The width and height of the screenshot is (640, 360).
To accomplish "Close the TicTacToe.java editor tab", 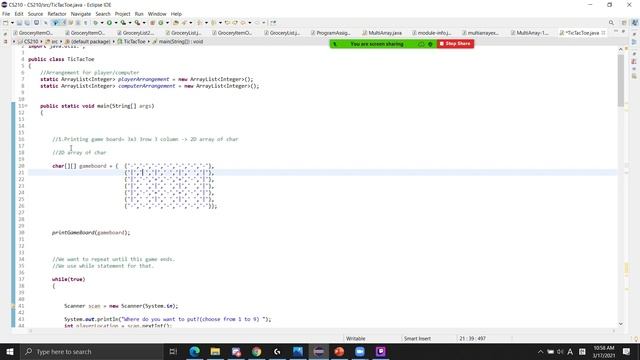I will [x=603, y=33].
